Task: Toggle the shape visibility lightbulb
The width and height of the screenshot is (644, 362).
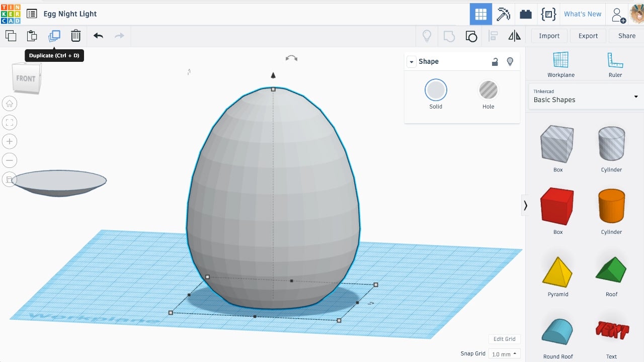Action: (x=510, y=61)
